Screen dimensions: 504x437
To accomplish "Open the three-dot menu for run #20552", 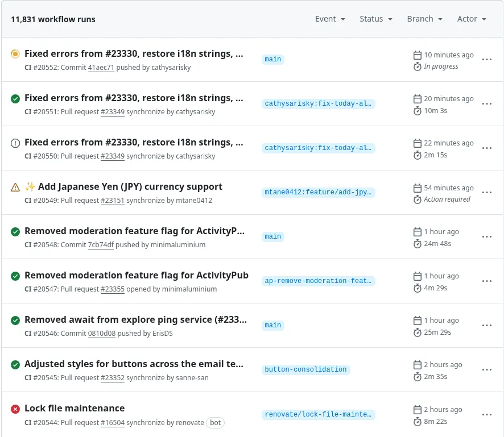I will point(487,60).
